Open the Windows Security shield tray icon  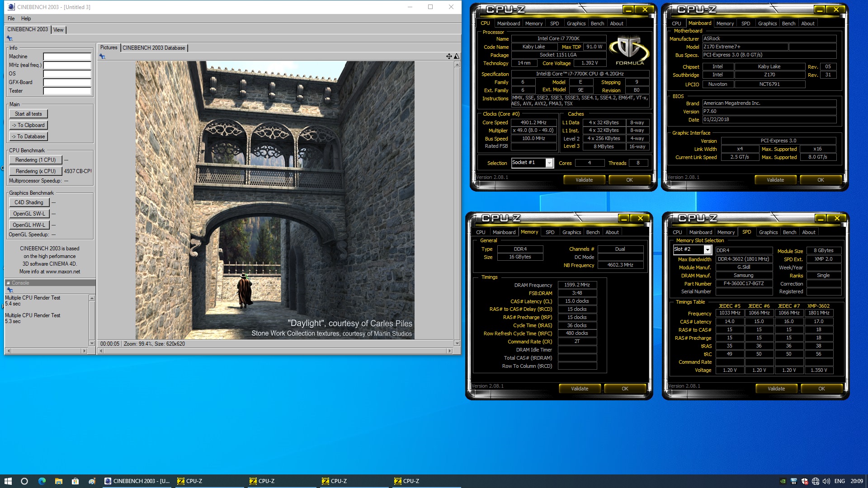(x=805, y=481)
